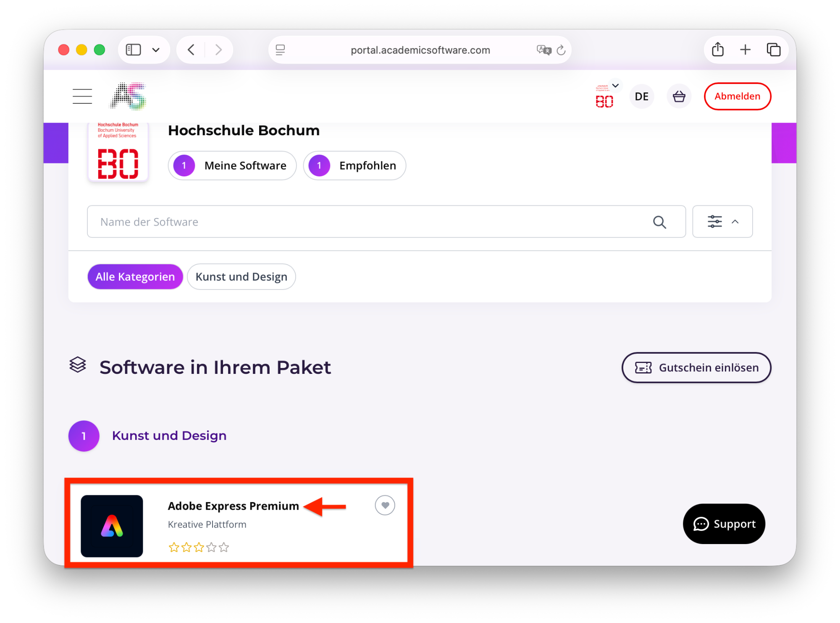Image resolution: width=840 pixels, height=623 pixels.
Task: Collapse the search filter options
Action: [722, 221]
